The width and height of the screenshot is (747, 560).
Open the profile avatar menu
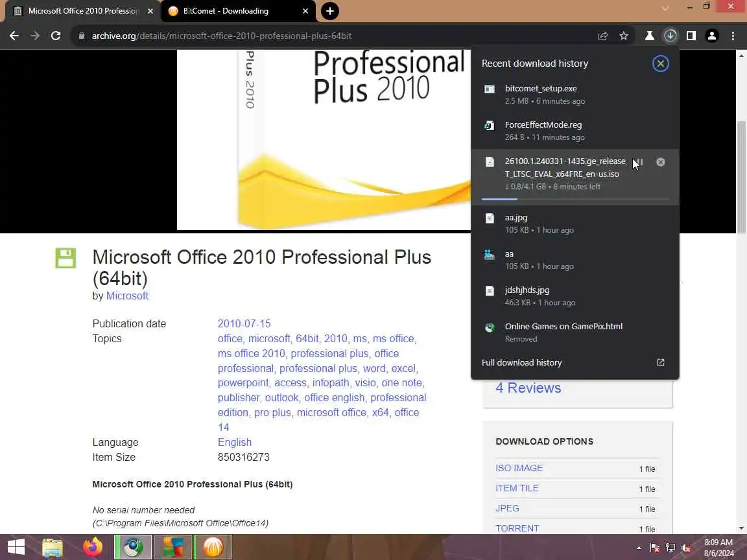point(712,36)
